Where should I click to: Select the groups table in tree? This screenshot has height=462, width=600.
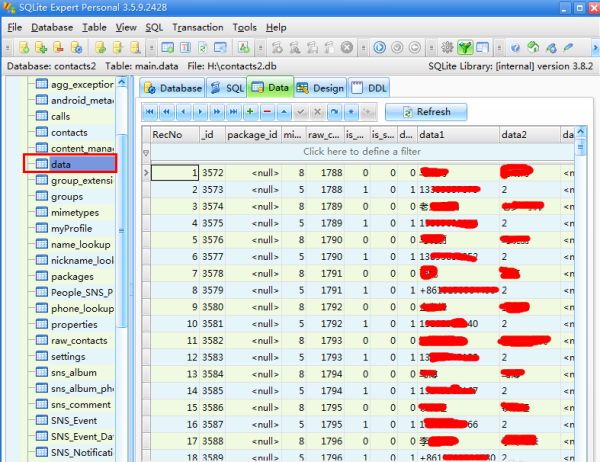click(67, 196)
